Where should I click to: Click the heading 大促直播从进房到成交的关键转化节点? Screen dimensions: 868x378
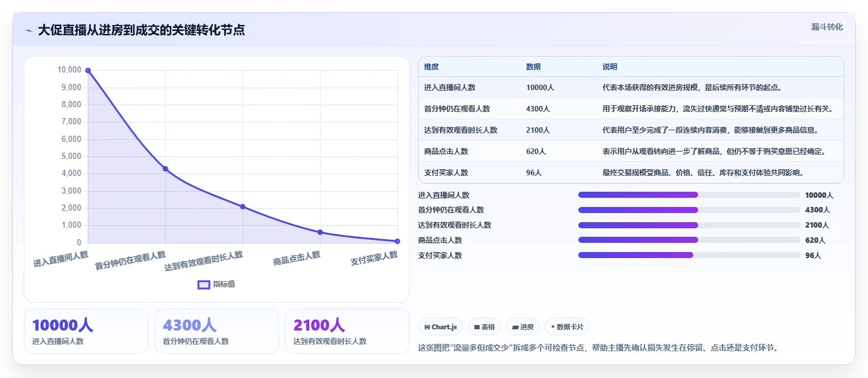141,30
